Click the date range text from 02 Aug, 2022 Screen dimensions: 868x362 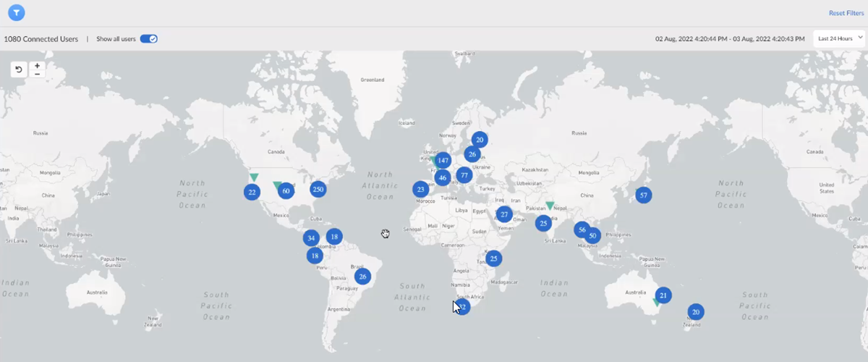[730, 39]
